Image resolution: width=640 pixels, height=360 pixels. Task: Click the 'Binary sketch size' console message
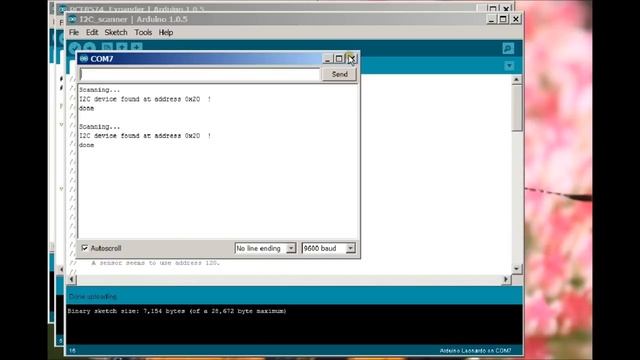pyautogui.click(x=177, y=311)
